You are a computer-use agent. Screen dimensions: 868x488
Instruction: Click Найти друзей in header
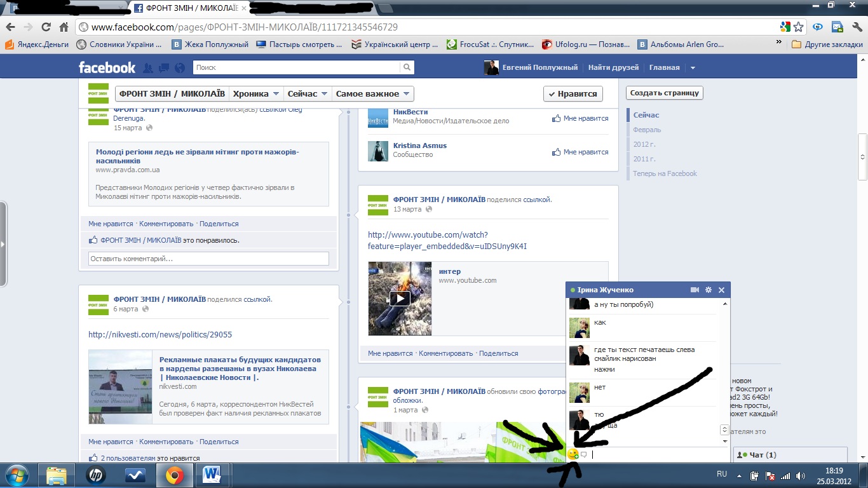coord(613,67)
